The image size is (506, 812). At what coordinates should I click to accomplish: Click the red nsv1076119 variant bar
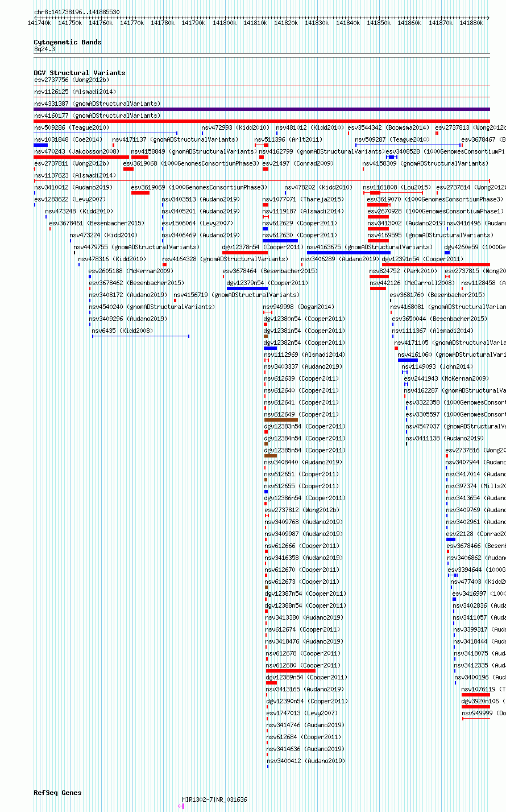pyautogui.click(x=475, y=695)
